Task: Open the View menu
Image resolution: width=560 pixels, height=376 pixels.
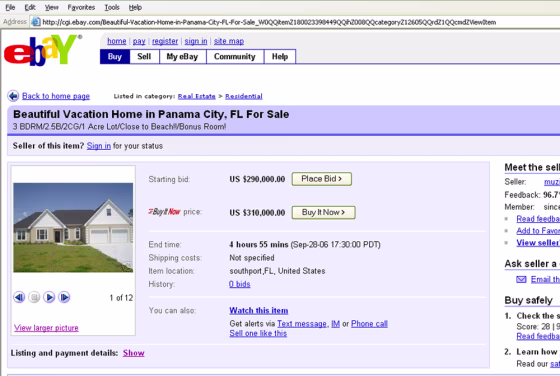Action: tap(51, 7)
